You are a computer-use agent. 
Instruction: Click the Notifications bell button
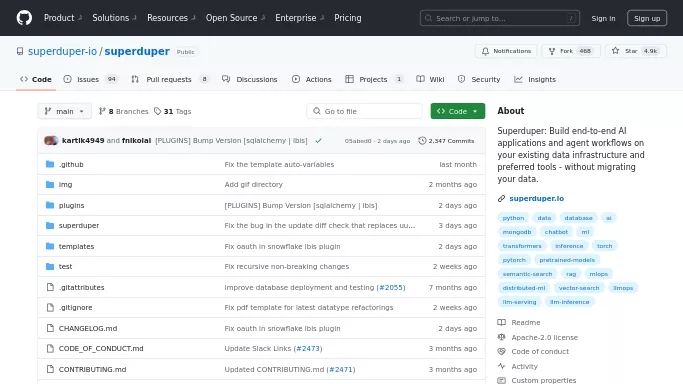506,51
